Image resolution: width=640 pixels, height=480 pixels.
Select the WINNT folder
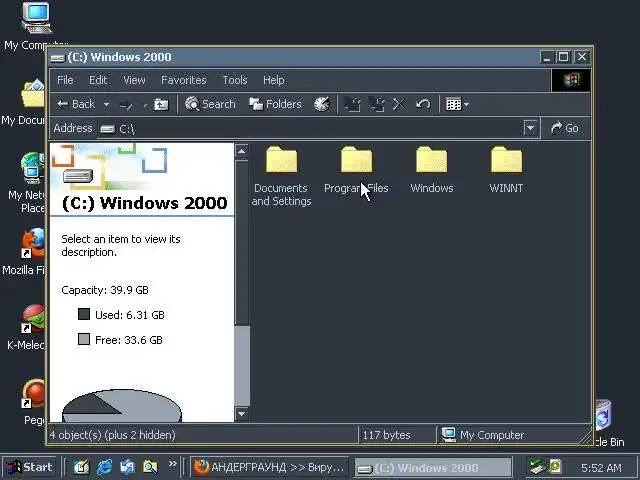(506, 170)
